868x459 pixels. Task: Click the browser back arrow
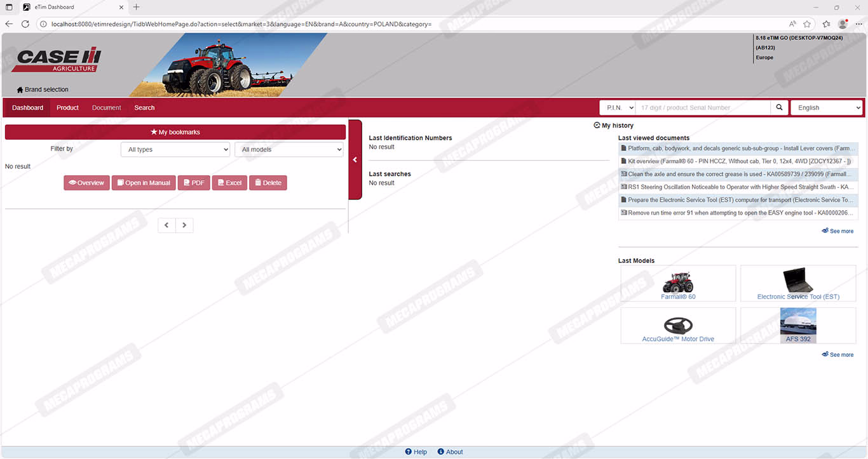point(9,24)
